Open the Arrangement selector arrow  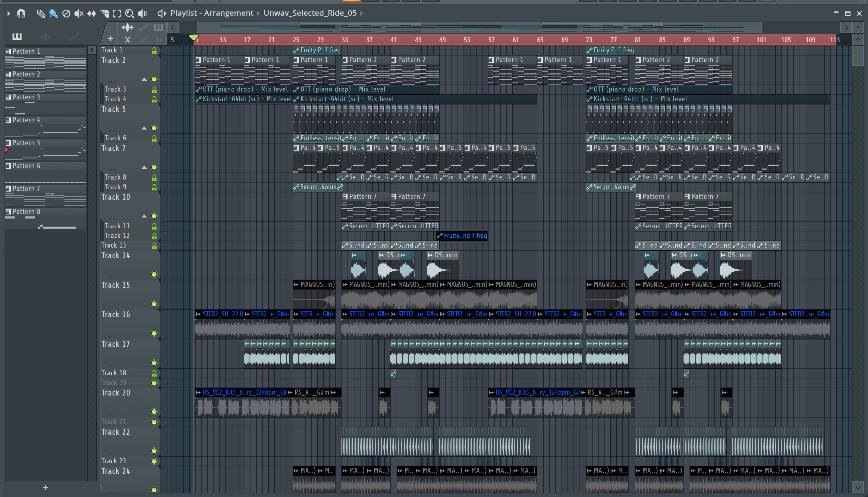[x=258, y=13]
